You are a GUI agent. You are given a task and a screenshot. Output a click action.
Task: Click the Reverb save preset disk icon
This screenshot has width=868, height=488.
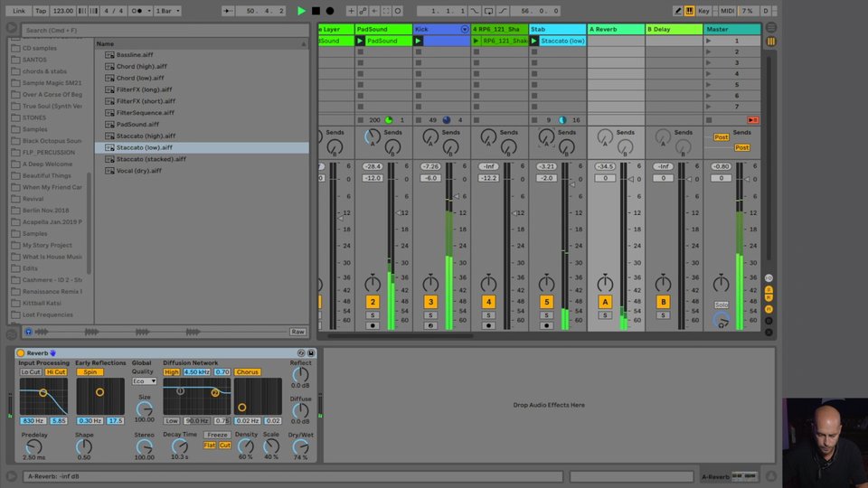click(311, 353)
